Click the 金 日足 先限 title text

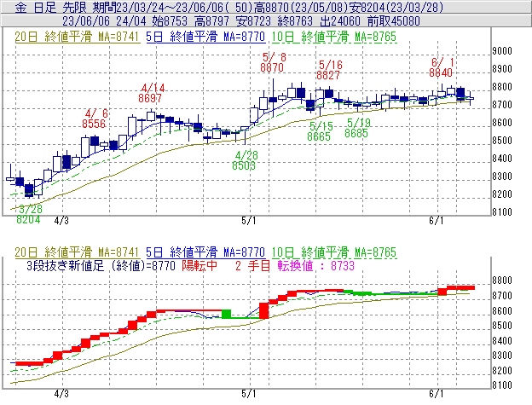(x=51, y=7)
